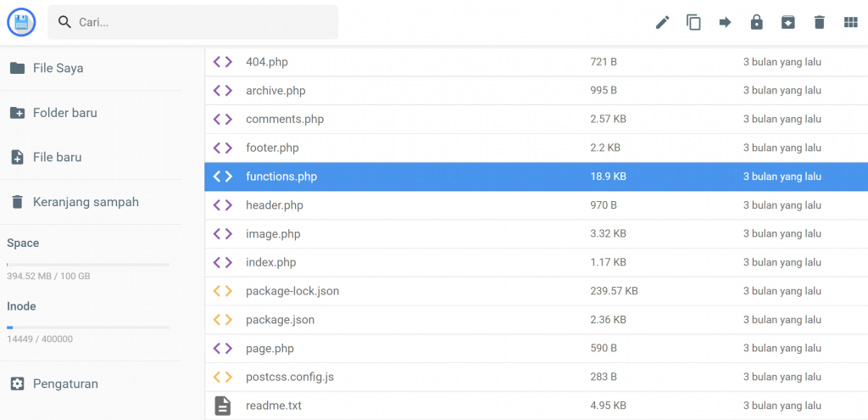Click the document icon beside readme.txt
Screen dimensions: 868x420
coord(223,406)
